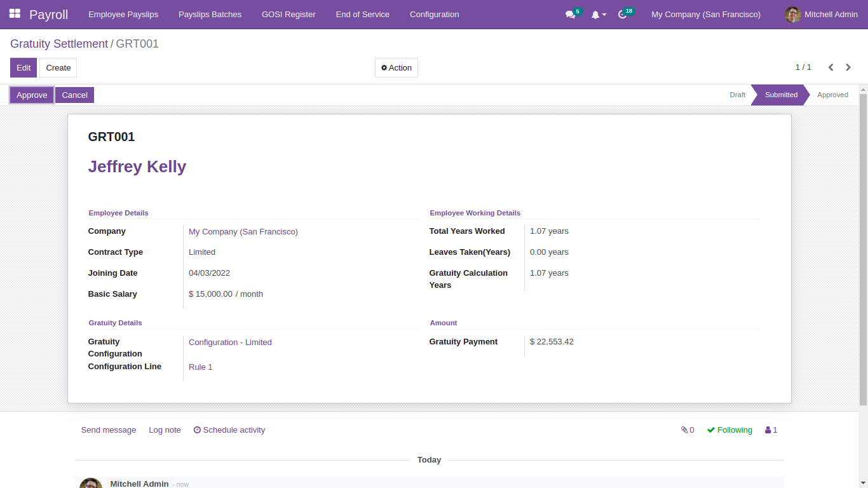
Task: Click Mitchell Admin's profile avatar
Action: coord(792,14)
